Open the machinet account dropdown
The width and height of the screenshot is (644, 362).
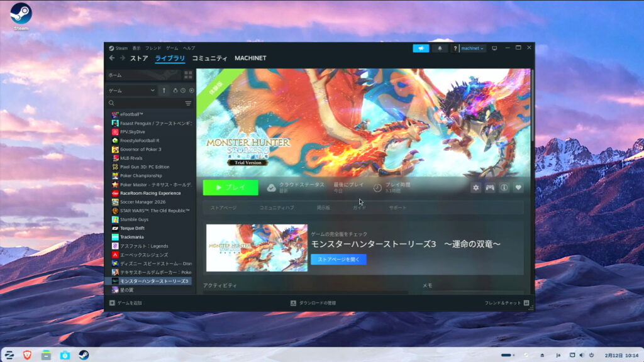[x=472, y=48]
